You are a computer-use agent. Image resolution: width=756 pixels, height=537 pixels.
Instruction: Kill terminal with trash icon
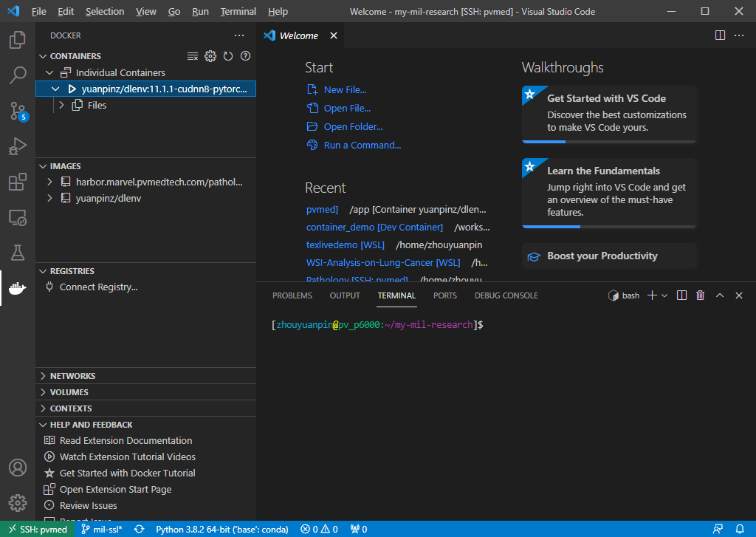[x=700, y=295]
